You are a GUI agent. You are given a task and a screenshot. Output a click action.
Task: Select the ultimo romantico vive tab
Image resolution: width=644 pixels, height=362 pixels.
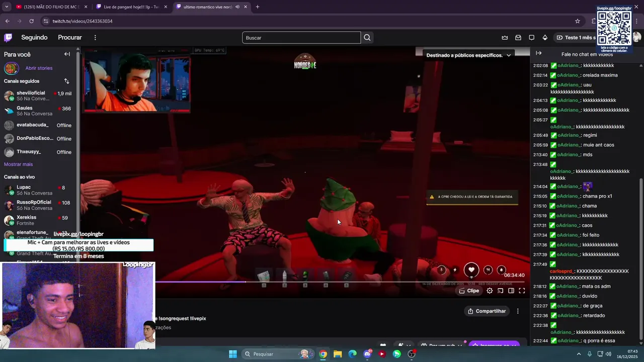pos(207,7)
